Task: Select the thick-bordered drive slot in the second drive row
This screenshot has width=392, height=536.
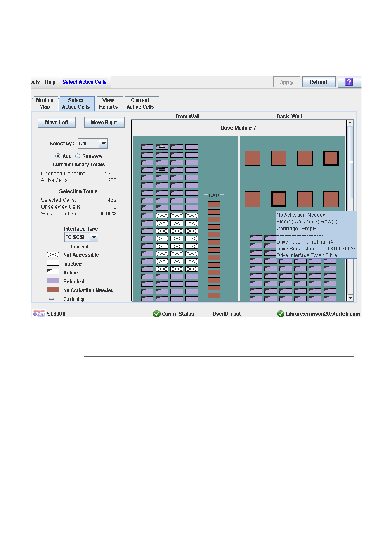Action: [279, 199]
